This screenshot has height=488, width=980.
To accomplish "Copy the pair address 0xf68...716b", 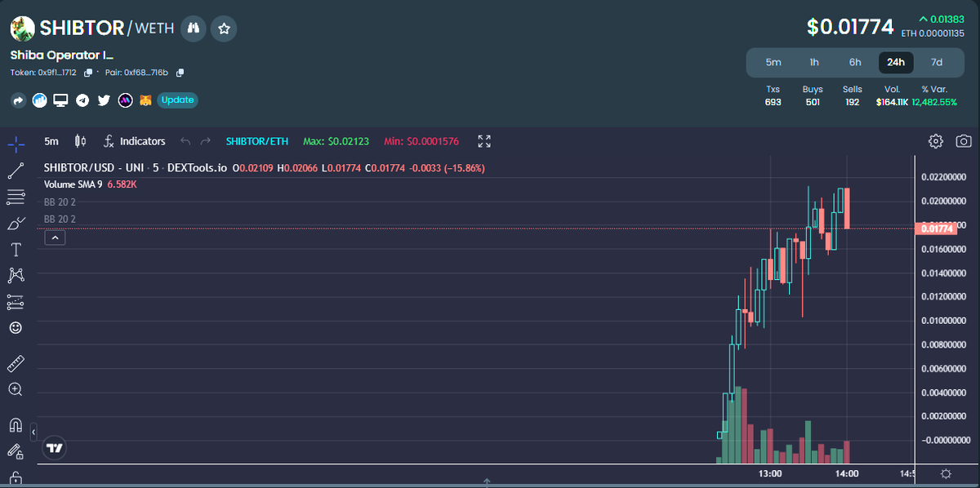I will tap(180, 73).
